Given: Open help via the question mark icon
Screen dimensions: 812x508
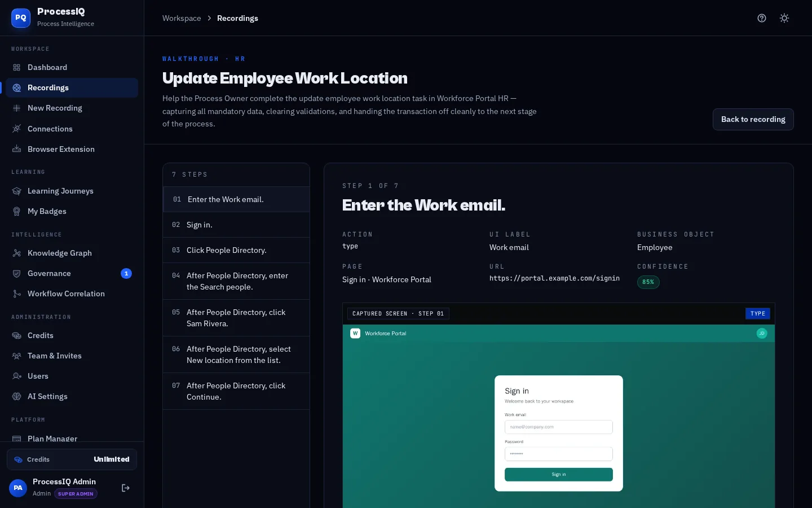Looking at the screenshot, I should click(x=762, y=18).
